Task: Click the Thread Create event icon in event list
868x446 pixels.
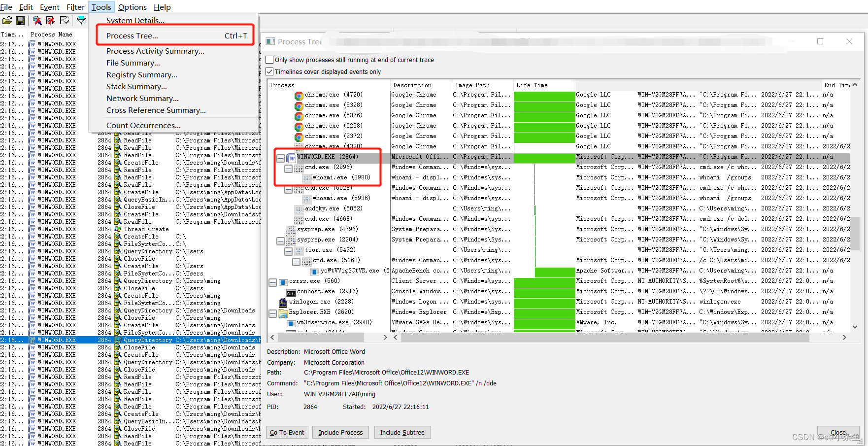Action: pos(118,229)
